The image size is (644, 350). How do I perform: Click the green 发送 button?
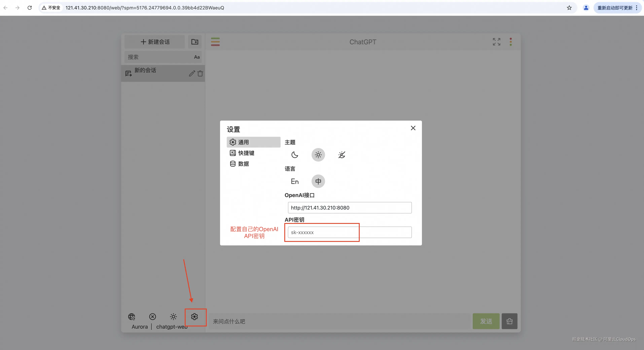click(x=486, y=321)
